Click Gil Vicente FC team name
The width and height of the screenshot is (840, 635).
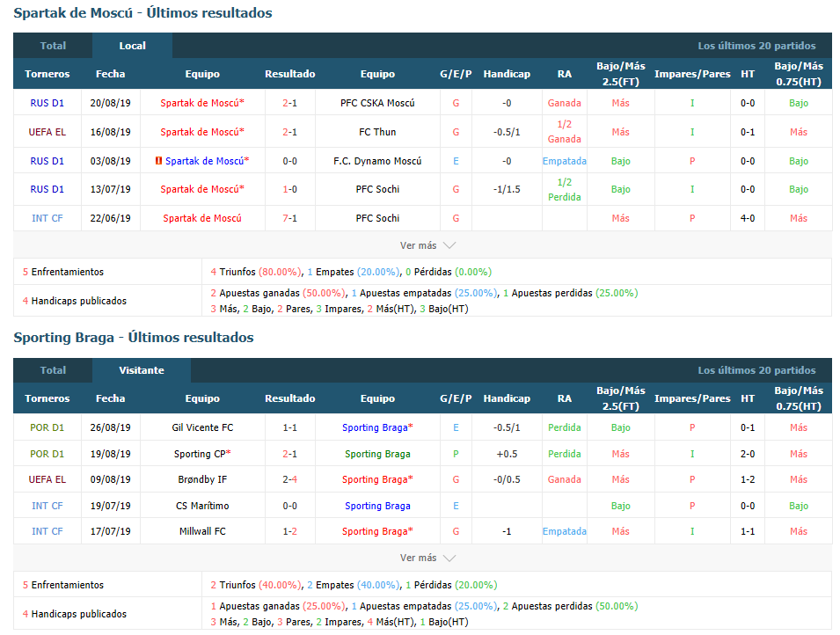(x=202, y=427)
